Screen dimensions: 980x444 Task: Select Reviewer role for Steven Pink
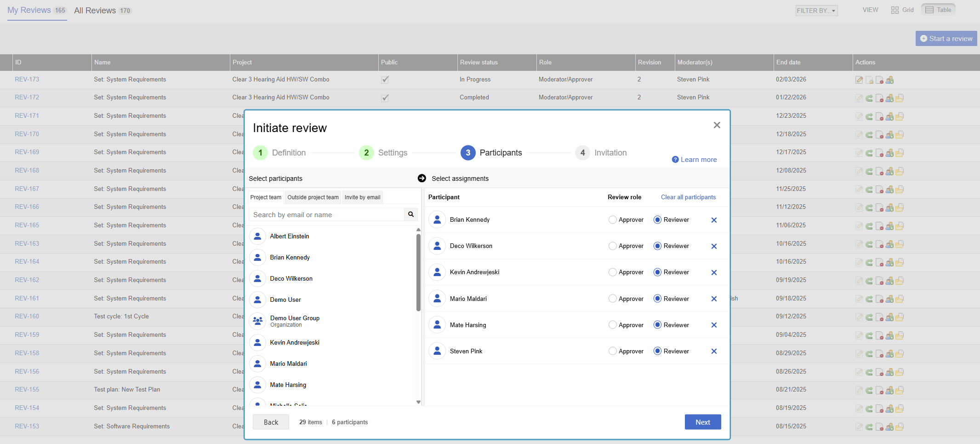pyautogui.click(x=657, y=351)
